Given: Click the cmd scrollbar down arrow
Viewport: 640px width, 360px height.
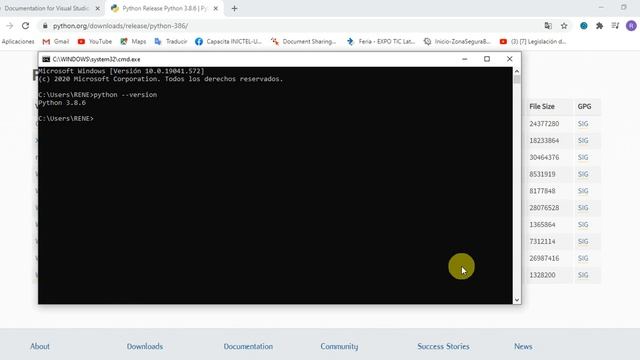Looking at the screenshot, I should click(x=517, y=300).
